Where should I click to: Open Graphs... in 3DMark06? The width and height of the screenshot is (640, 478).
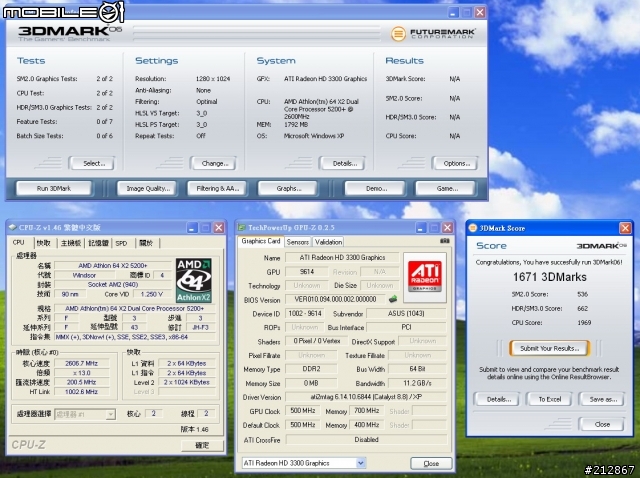288,189
